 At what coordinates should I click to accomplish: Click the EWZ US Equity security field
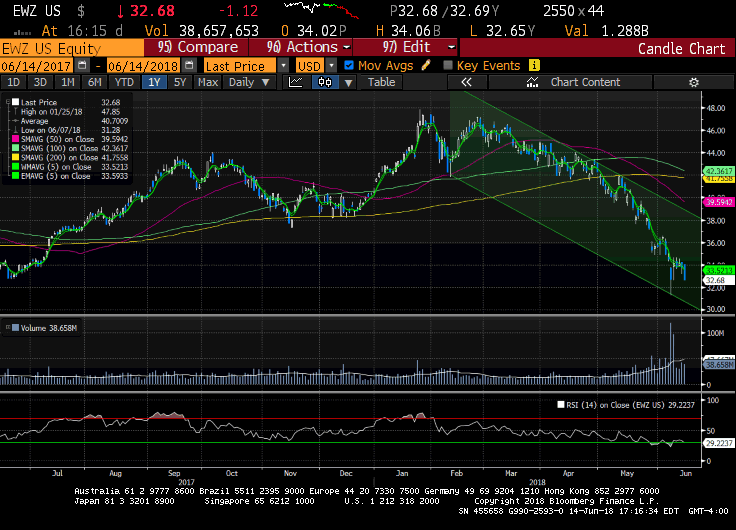[72, 48]
